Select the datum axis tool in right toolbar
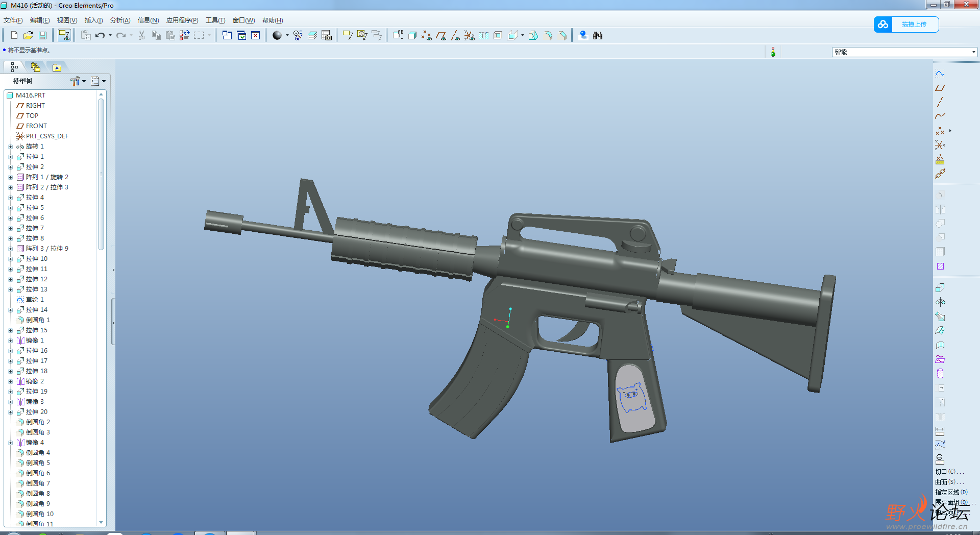 pos(940,102)
